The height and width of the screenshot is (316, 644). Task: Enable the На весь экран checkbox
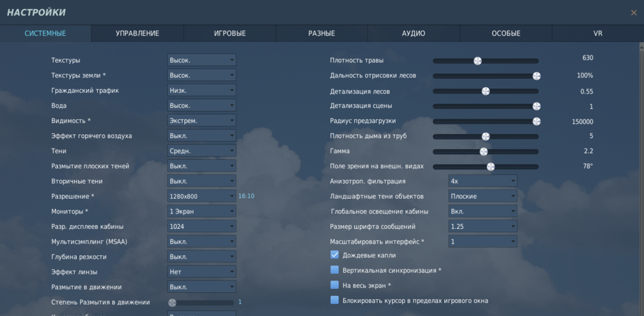tap(334, 285)
